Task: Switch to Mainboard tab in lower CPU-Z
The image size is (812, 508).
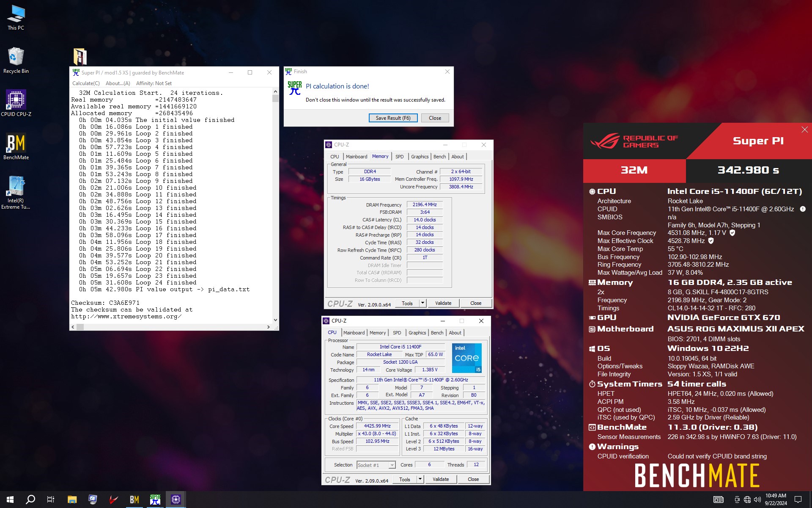Action: point(354,333)
